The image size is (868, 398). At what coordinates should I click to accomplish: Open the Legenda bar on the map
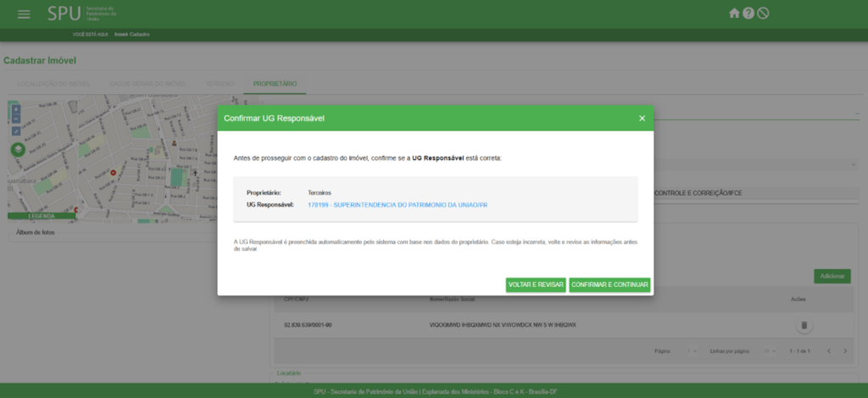[42, 216]
